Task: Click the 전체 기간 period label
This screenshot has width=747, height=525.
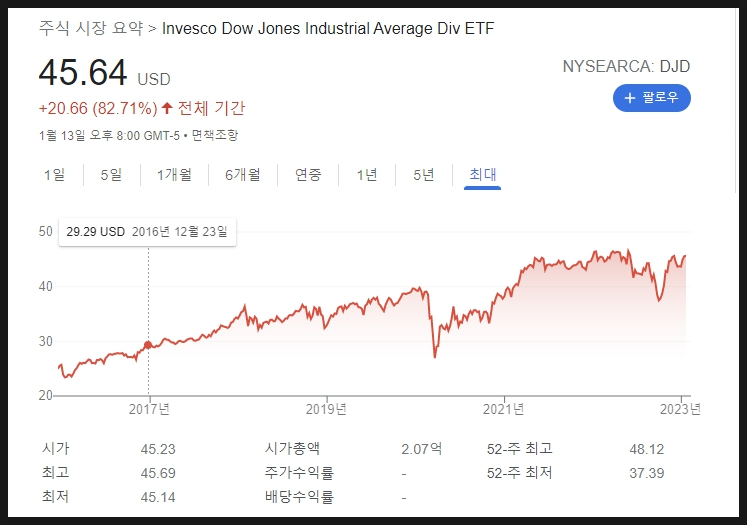Action: [x=211, y=108]
